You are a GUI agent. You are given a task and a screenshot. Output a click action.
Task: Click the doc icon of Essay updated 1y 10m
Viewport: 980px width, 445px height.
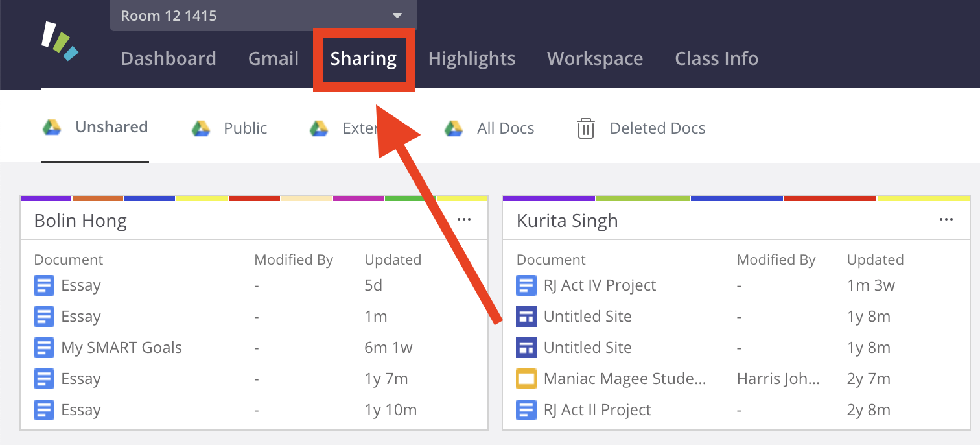coord(44,410)
